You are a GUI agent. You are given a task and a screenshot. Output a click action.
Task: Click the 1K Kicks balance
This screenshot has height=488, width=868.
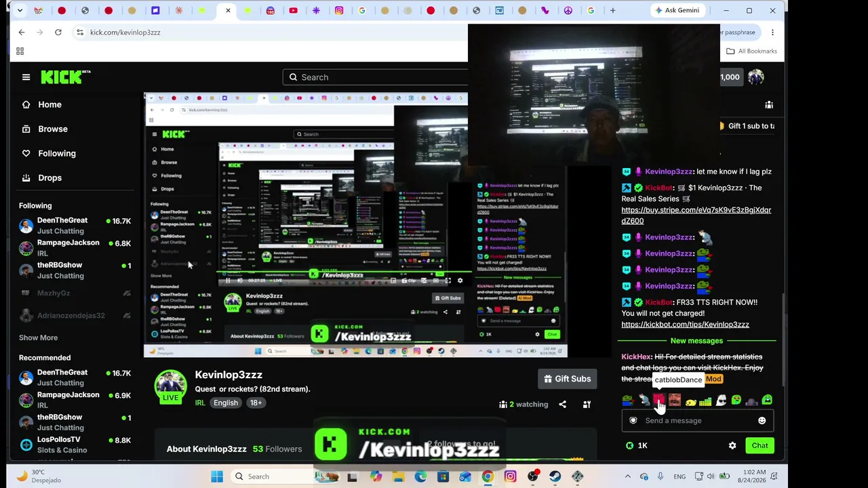coord(637,446)
